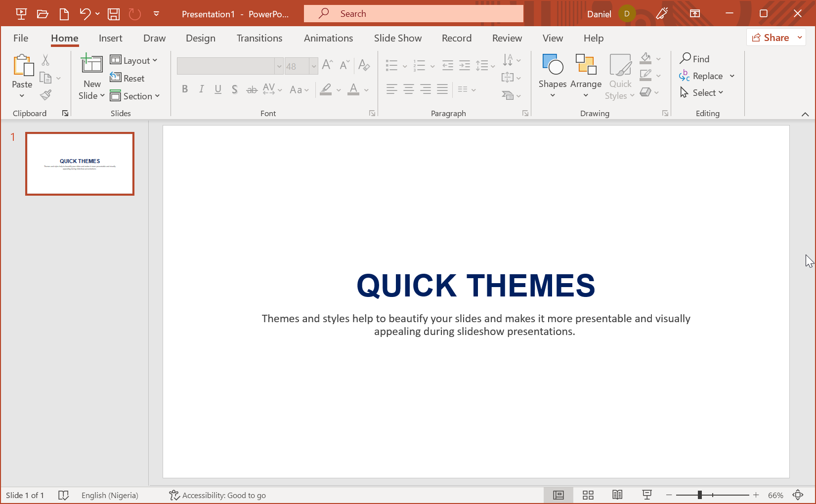816x504 pixels.
Task: Switch to Slide Sorter view
Action: (x=588, y=495)
